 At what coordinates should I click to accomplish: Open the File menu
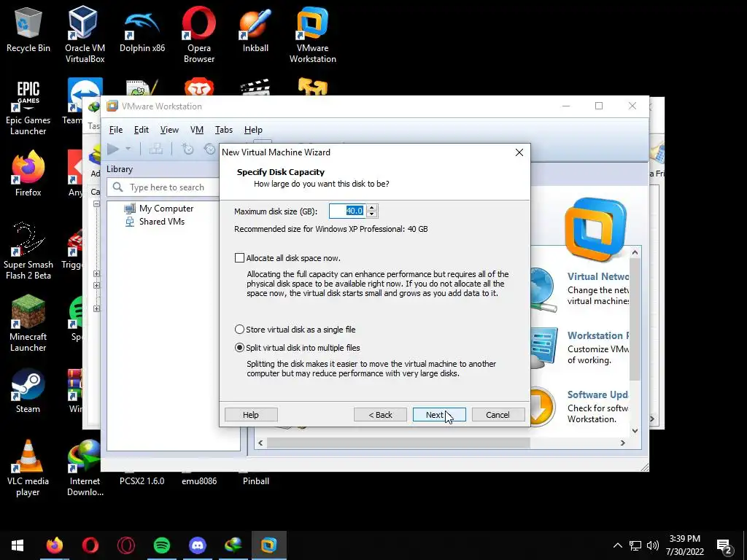click(116, 130)
